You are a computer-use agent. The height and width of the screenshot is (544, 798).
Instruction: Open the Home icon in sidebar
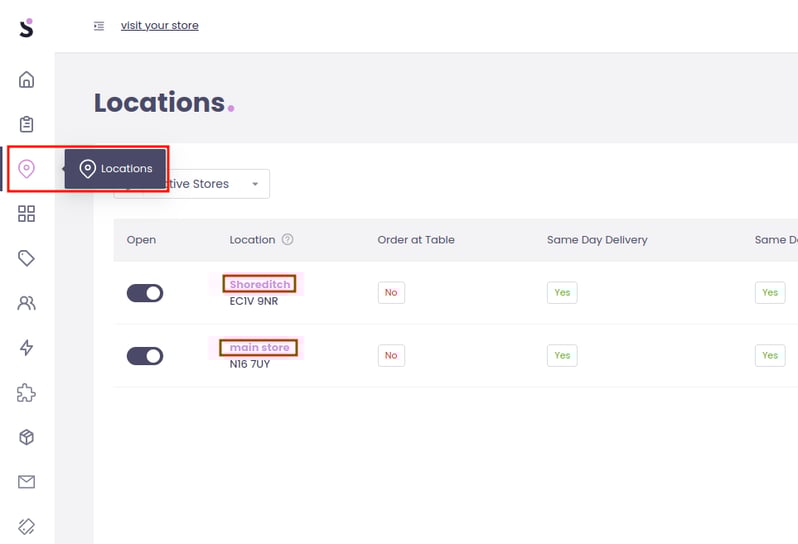pyautogui.click(x=27, y=80)
